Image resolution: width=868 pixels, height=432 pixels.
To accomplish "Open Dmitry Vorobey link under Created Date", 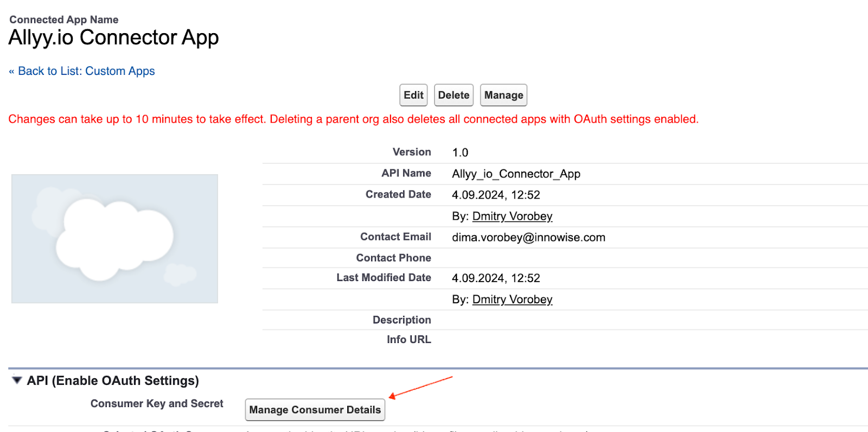I will (x=512, y=216).
